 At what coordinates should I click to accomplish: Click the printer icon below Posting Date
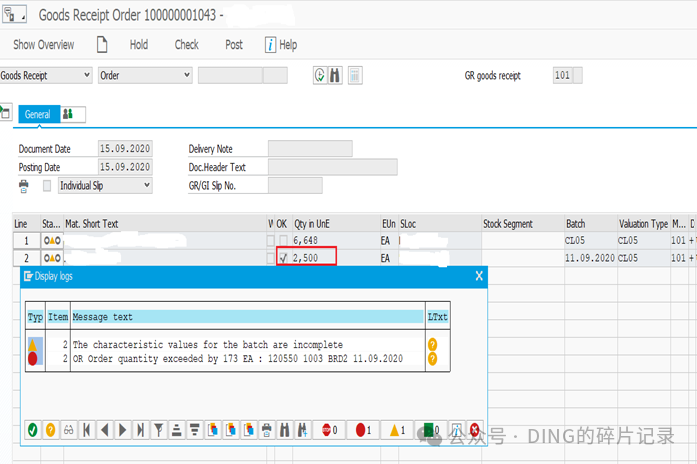click(24, 186)
